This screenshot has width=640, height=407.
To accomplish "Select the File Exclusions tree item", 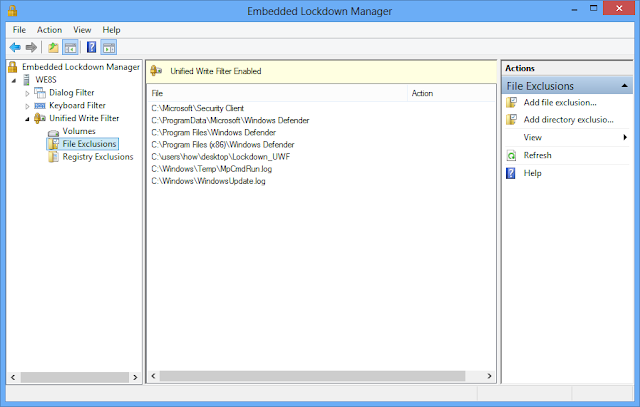I will [x=89, y=144].
